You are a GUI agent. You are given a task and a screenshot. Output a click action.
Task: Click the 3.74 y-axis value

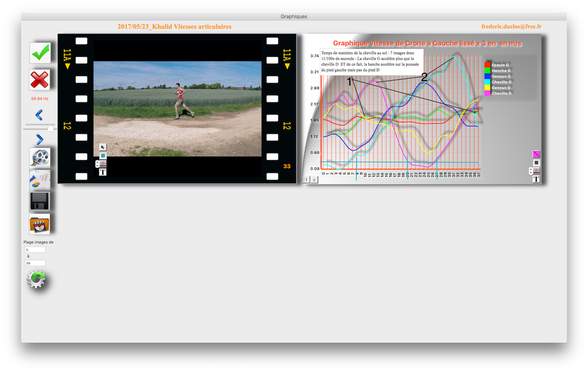(x=315, y=56)
